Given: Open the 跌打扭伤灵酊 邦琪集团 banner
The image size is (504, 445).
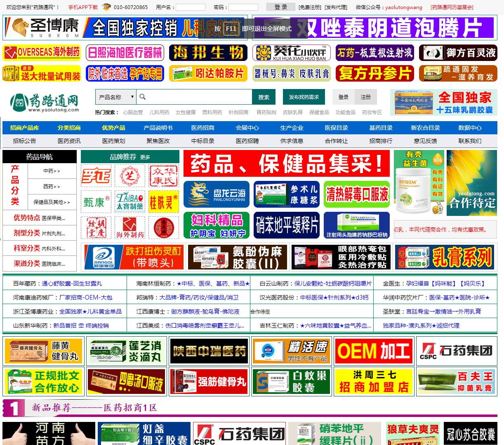Looking at the screenshot, I should [133, 257].
